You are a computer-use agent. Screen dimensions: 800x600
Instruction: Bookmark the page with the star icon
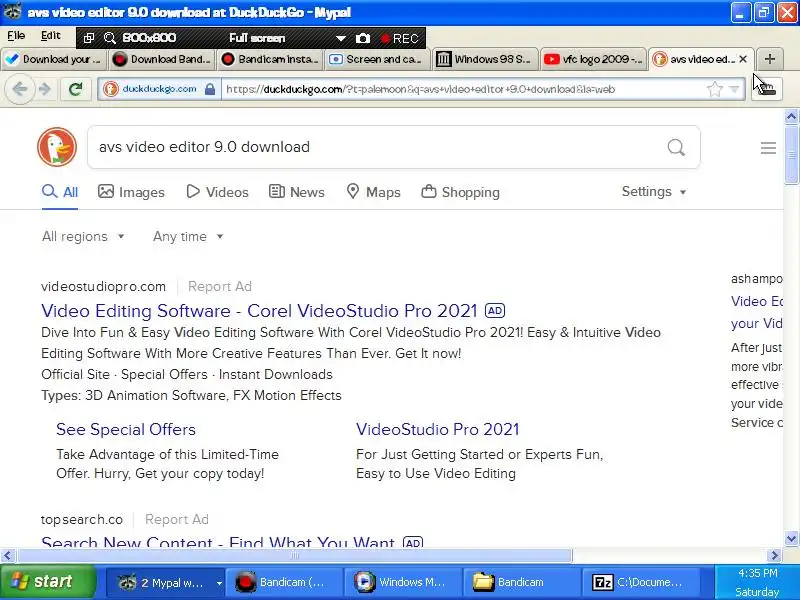(x=715, y=89)
